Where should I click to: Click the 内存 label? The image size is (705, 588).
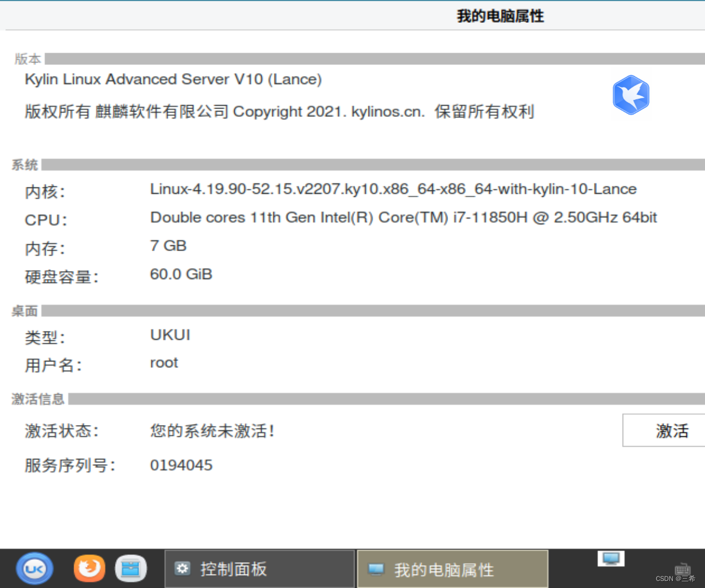[x=45, y=249]
